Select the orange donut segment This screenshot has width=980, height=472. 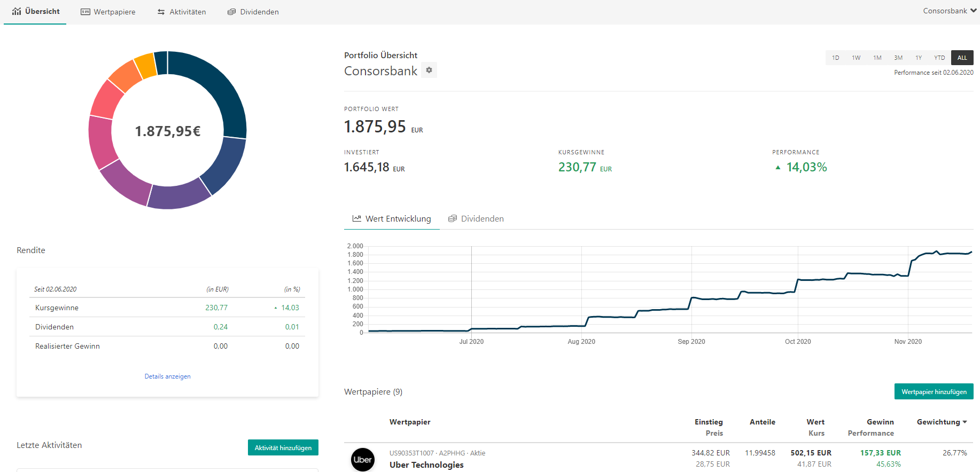pos(126,76)
